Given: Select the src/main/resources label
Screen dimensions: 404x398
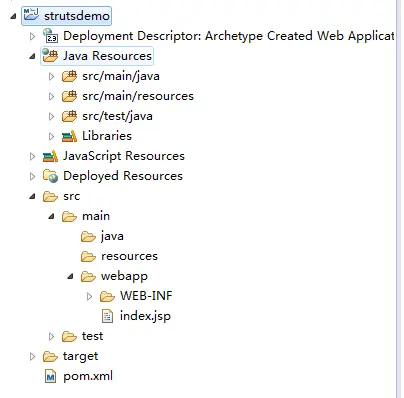Looking at the screenshot, I should coord(138,96).
